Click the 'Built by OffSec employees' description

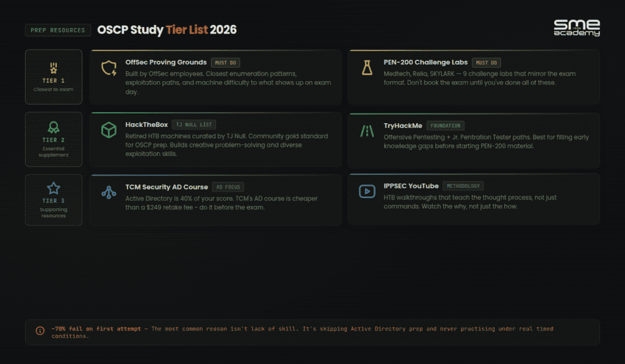click(228, 82)
